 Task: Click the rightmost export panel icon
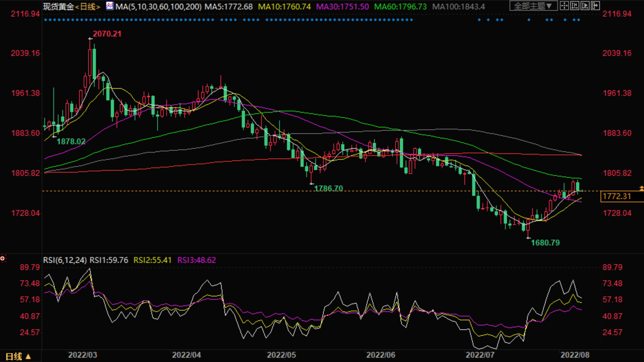[x=595, y=6]
